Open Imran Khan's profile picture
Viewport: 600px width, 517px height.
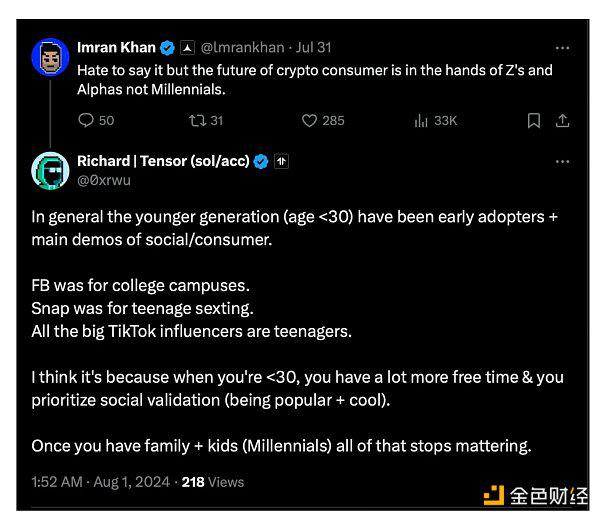[x=50, y=58]
